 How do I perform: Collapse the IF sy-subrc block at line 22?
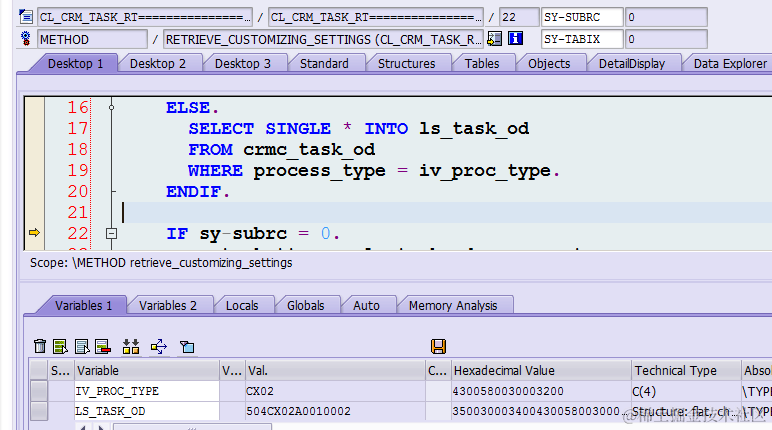[112, 233]
